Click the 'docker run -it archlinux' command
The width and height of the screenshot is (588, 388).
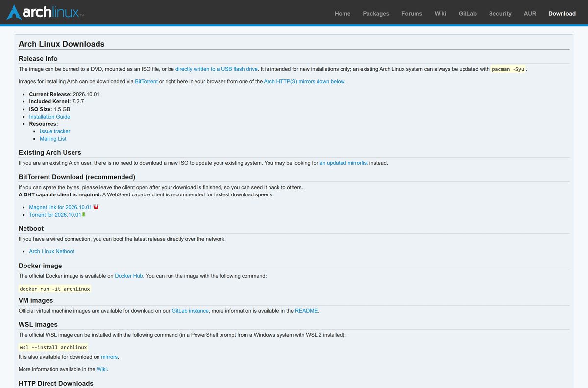tap(55, 289)
